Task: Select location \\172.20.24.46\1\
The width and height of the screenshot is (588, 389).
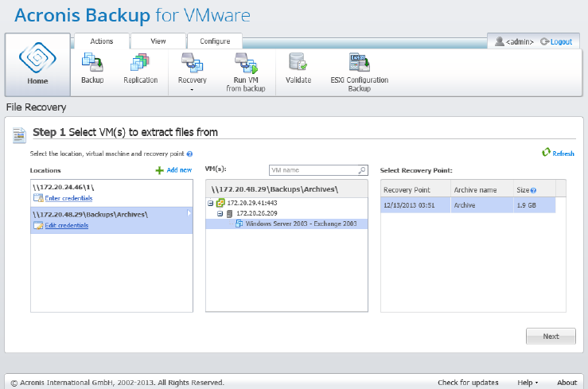Action: tap(111, 193)
